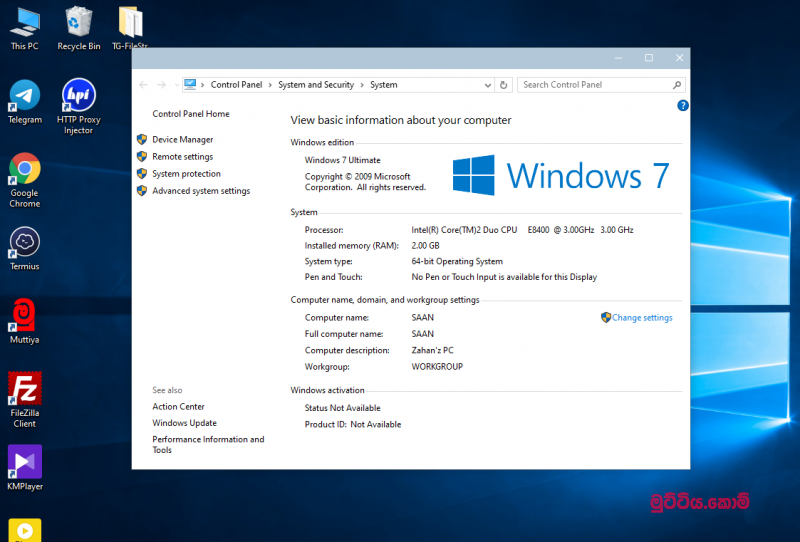Click the blue help question mark icon
This screenshot has width=800, height=542.
683,105
